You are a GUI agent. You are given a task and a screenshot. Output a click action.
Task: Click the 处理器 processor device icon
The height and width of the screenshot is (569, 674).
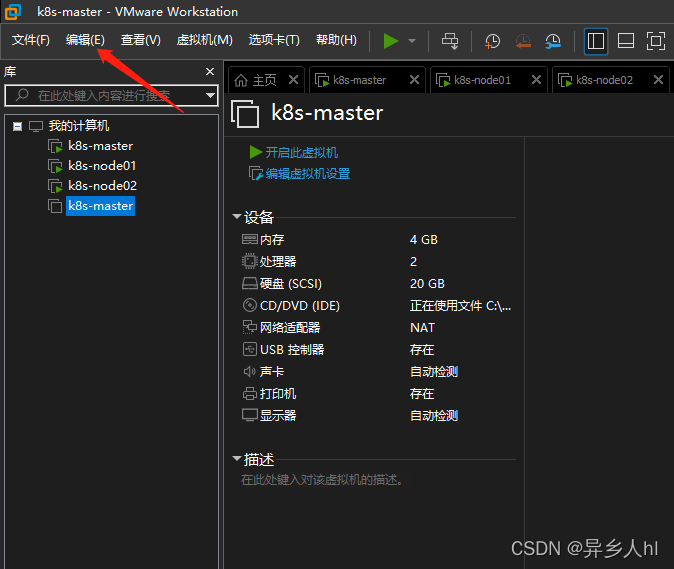tap(250, 261)
